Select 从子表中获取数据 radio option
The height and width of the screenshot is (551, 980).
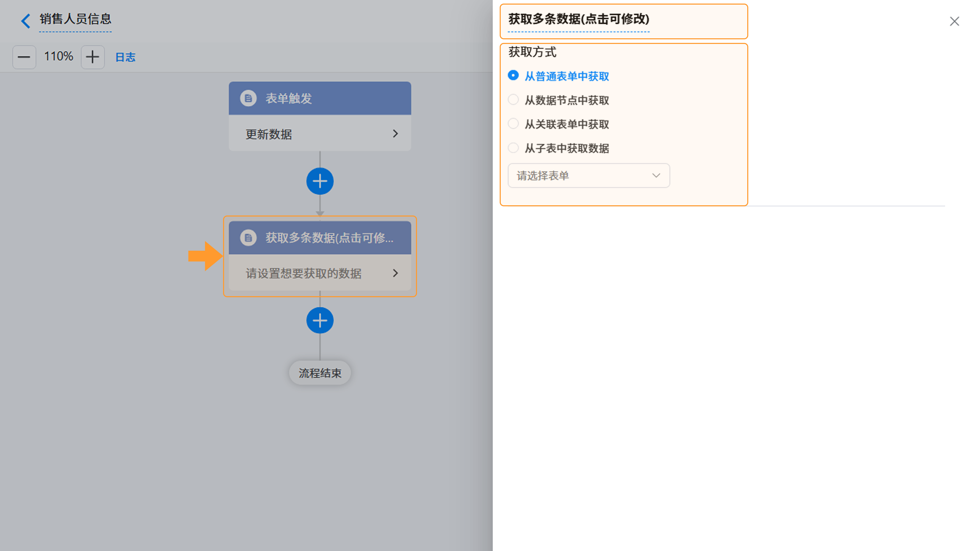[513, 148]
